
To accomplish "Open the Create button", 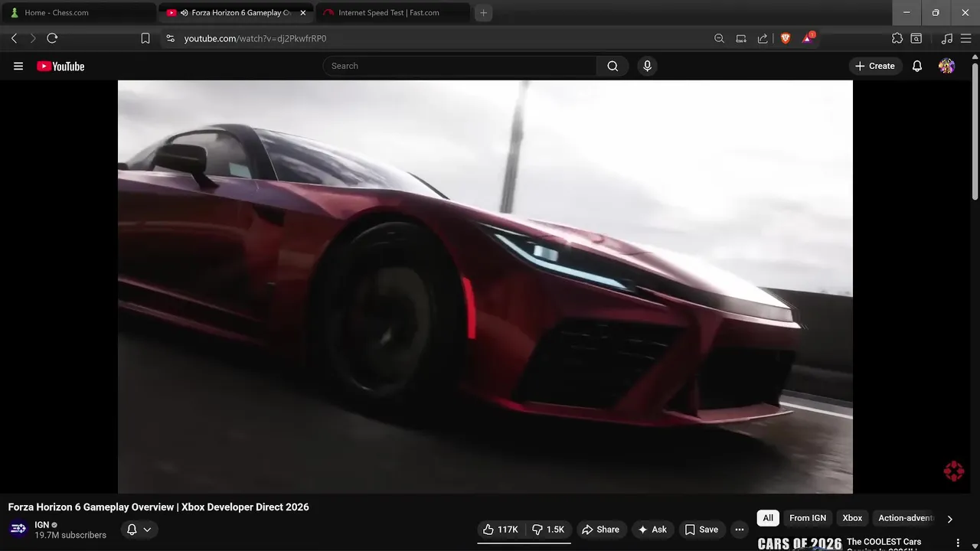I will [874, 66].
